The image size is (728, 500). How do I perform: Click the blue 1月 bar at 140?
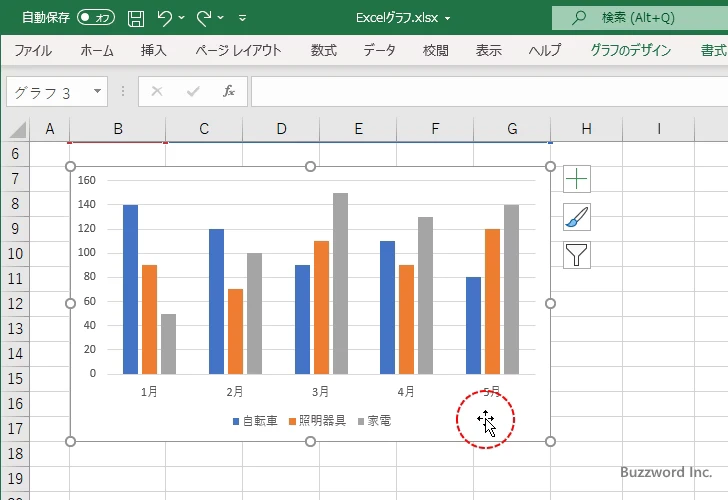130,289
